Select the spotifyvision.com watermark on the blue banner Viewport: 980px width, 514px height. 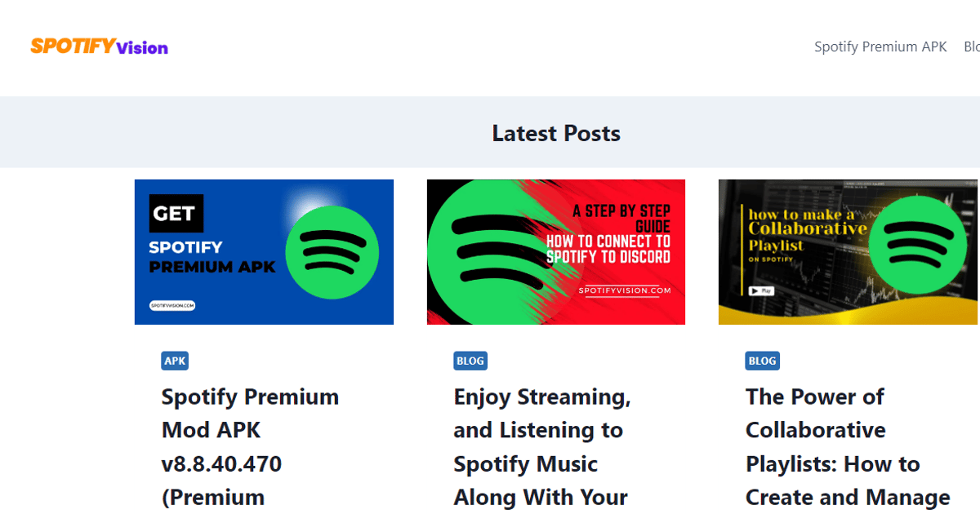pyautogui.click(x=172, y=305)
